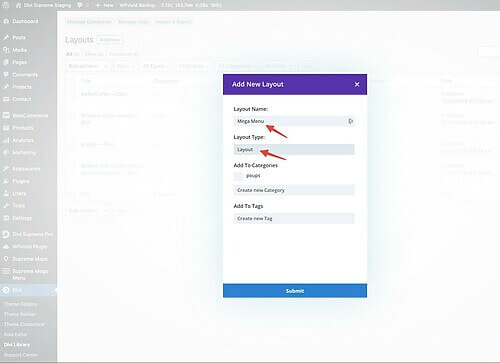Image resolution: width=500 pixels, height=363 pixels.
Task: Click Add New button beside Layouts
Action: 110,40
